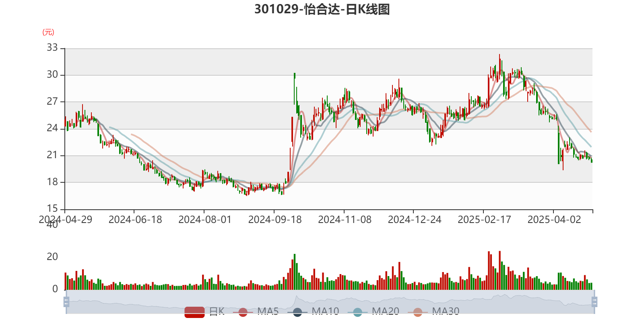The width and height of the screenshot is (644, 322).
Task: Click the 2024-08-01 date label
Action: pyautogui.click(x=205, y=220)
